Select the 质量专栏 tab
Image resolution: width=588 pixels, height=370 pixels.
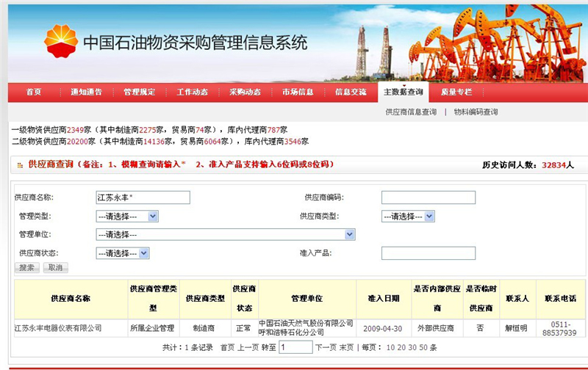tap(456, 92)
